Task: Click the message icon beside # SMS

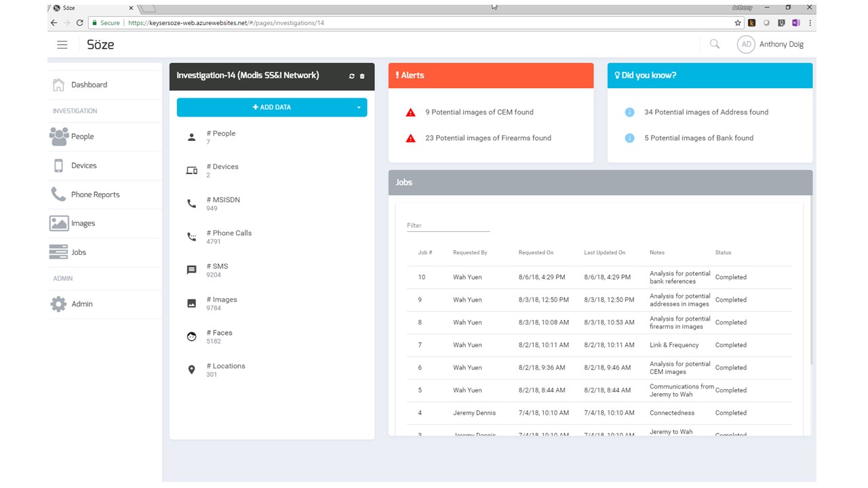Action: point(191,270)
